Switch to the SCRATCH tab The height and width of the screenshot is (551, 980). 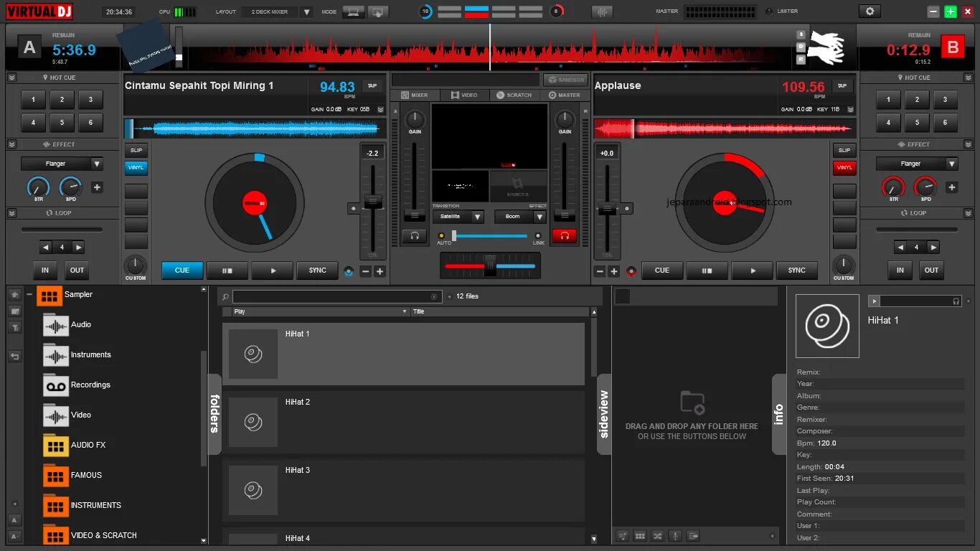point(514,95)
